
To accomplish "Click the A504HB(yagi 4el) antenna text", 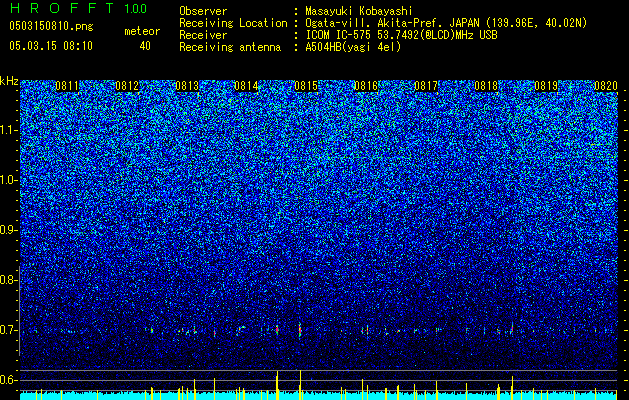I will pyautogui.click(x=353, y=47).
